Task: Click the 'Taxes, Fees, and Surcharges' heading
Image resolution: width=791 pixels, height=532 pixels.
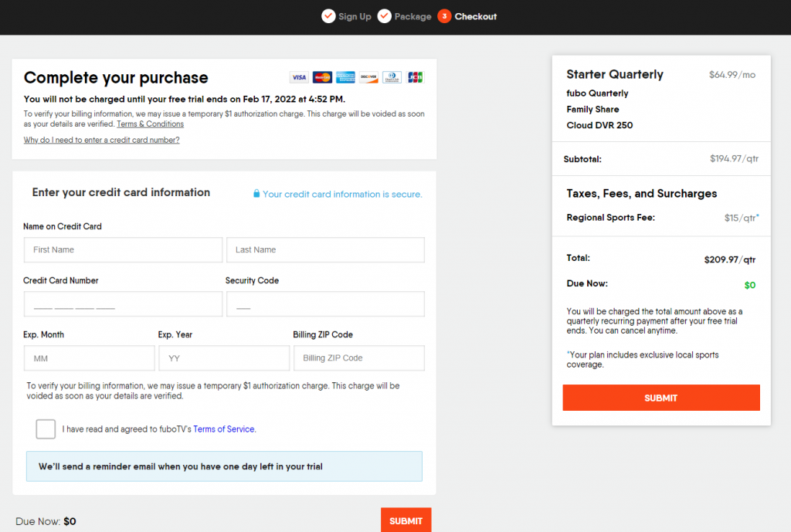Action: click(642, 194)
